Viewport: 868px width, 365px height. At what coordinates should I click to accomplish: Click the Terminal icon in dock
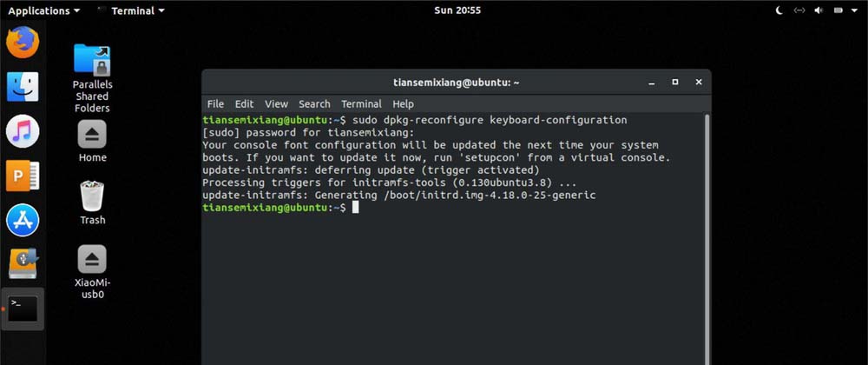[x=23, y=308]
